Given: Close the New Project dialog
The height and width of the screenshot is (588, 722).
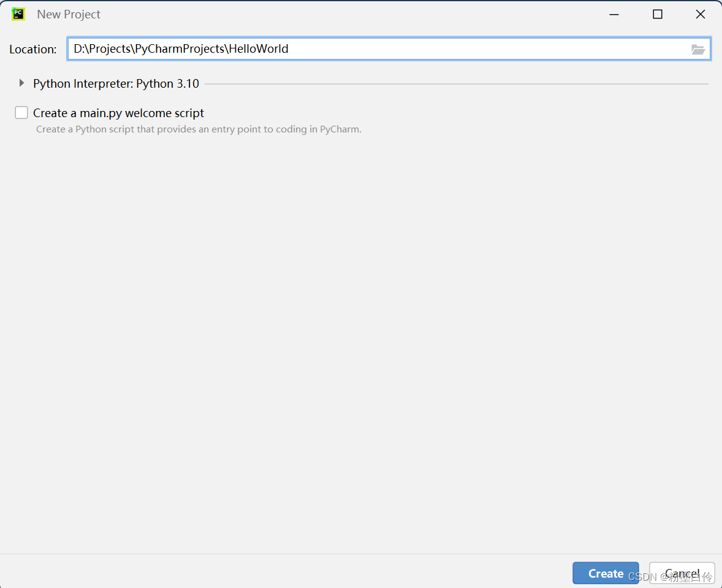Looking at the screenshot, I should [x=701, y=14].
